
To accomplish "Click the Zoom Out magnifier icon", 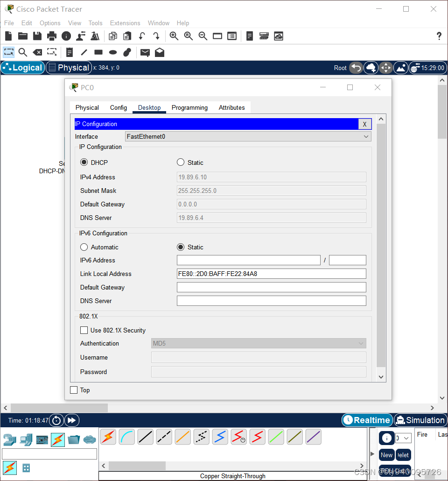I will pyautogui.click(x=203, y=36).
